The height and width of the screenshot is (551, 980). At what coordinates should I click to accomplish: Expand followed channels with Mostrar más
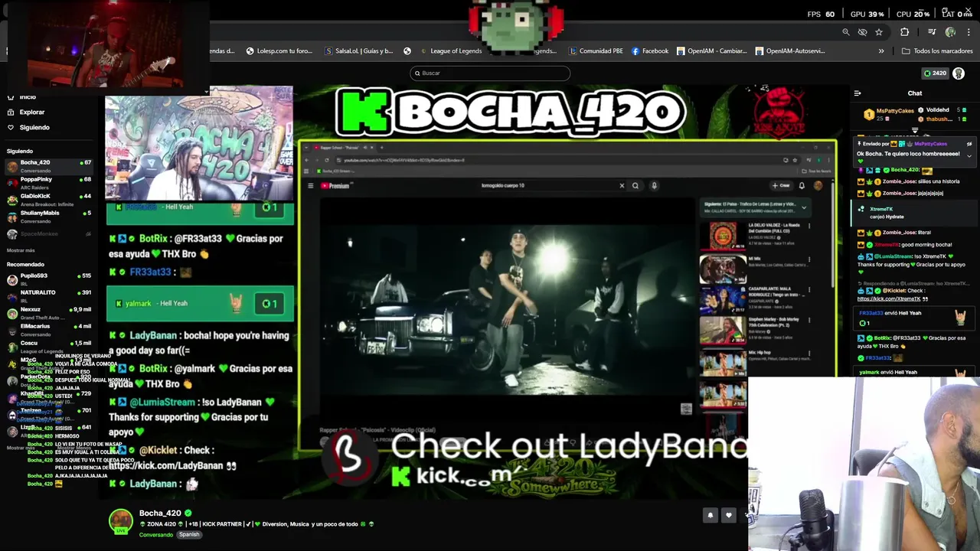click(x=21, y=250)
